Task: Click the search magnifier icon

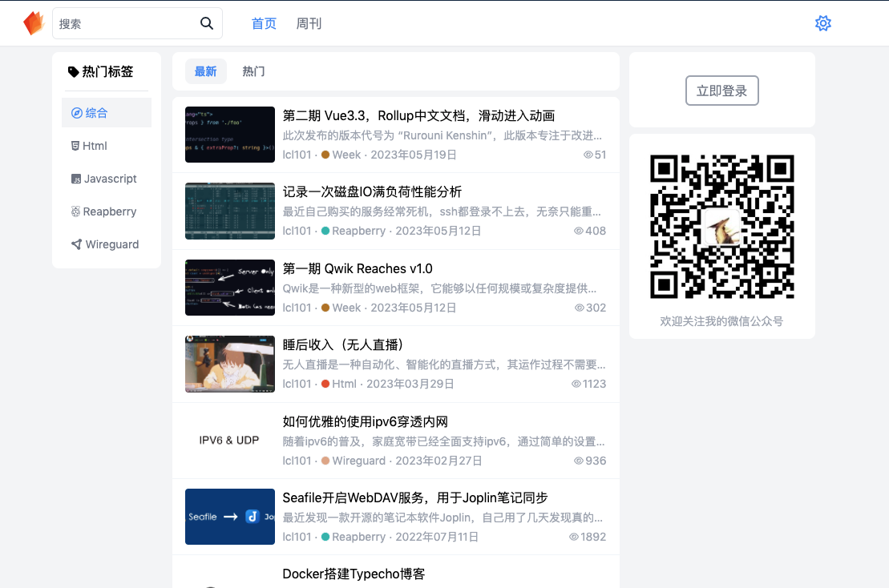Action: point(207,23)
